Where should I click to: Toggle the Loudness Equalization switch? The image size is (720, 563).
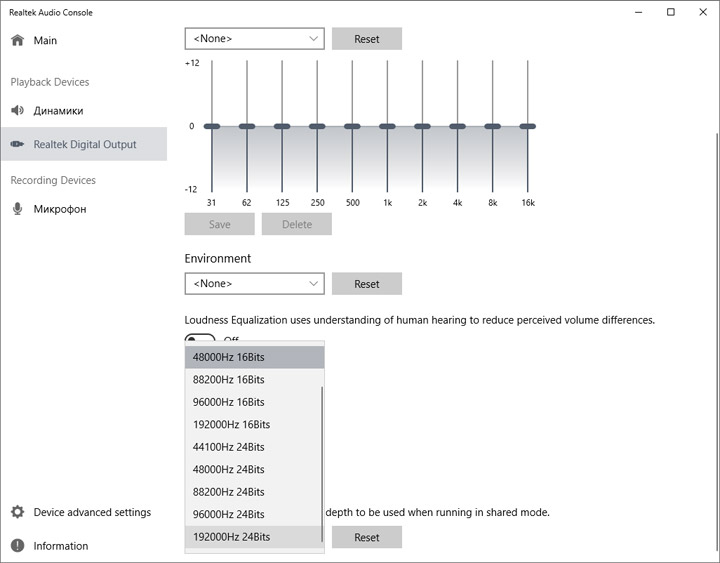(x=200, y=339)
